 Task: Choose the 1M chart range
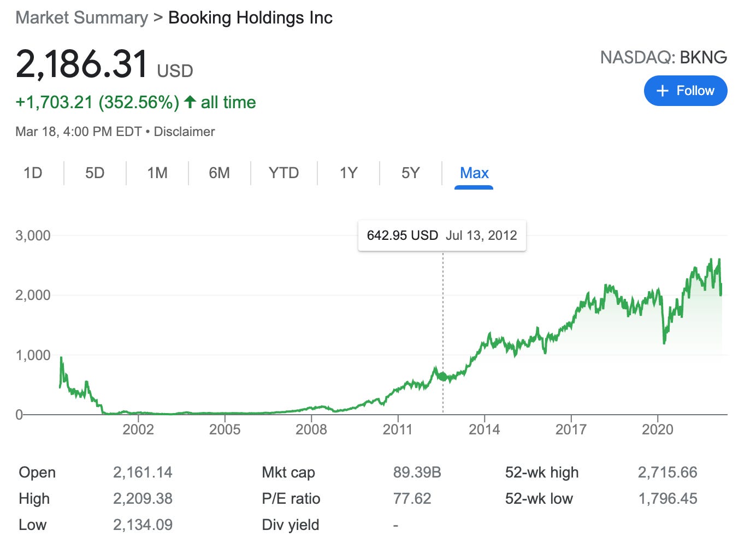157,173
